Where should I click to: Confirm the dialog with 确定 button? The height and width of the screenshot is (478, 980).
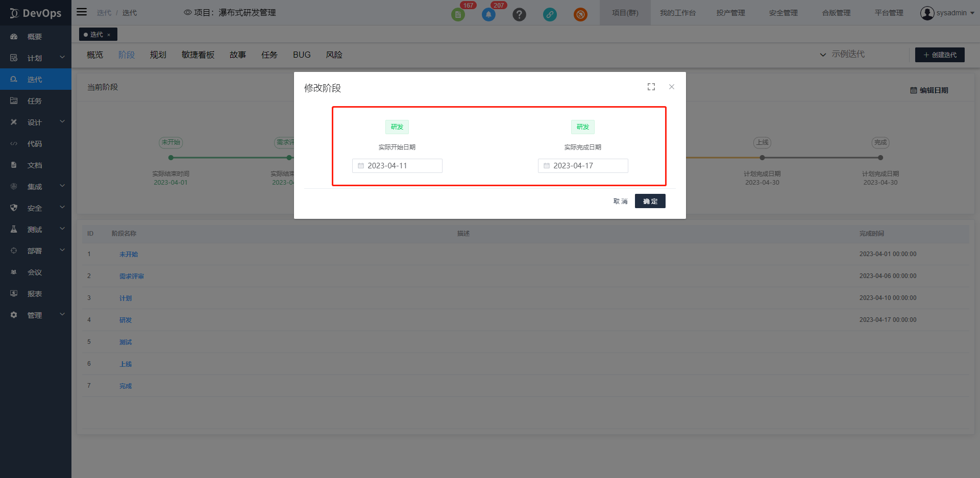coord(650,201)
